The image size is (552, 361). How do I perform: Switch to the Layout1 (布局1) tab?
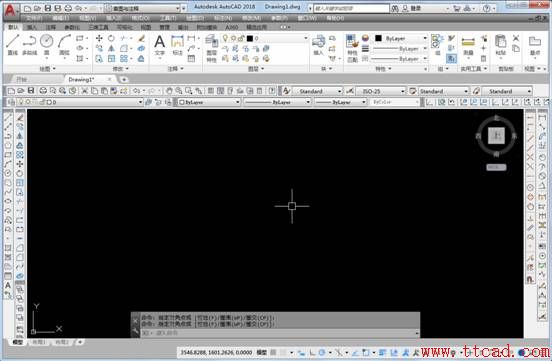pos(39,342)
